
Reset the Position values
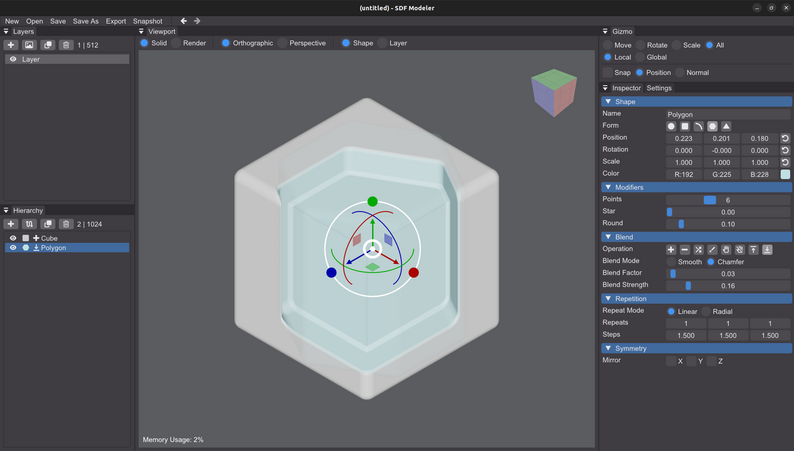[x=785, y=138]
